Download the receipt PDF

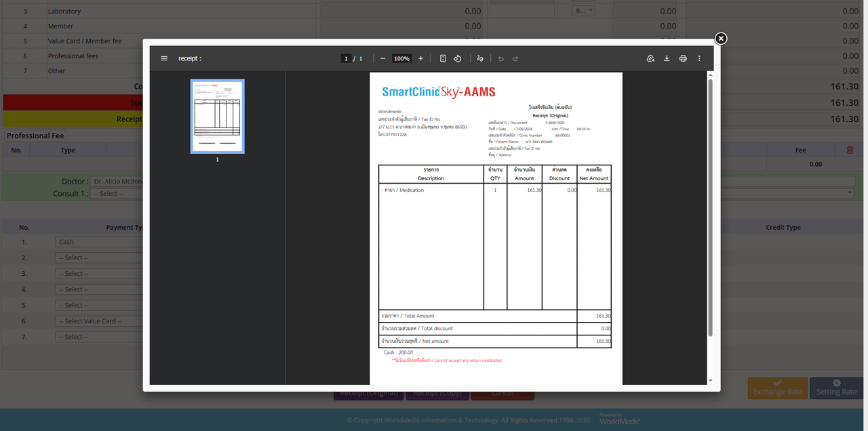point(667,58)
